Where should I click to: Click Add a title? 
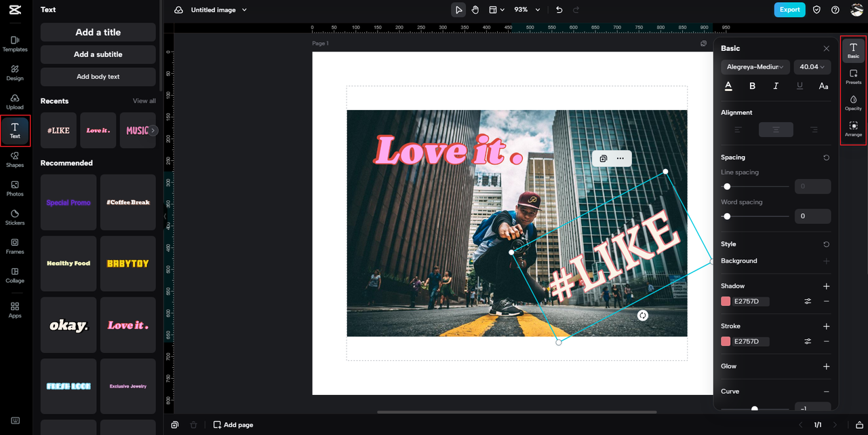click(98, 32)
